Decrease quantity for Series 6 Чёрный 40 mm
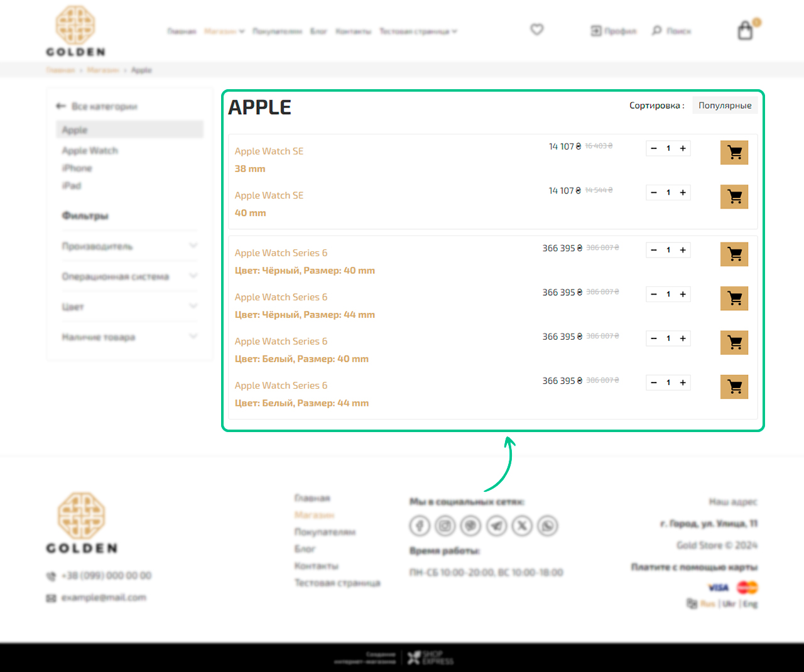The width and height of the screenshot is (804, 672). (654, 250)
